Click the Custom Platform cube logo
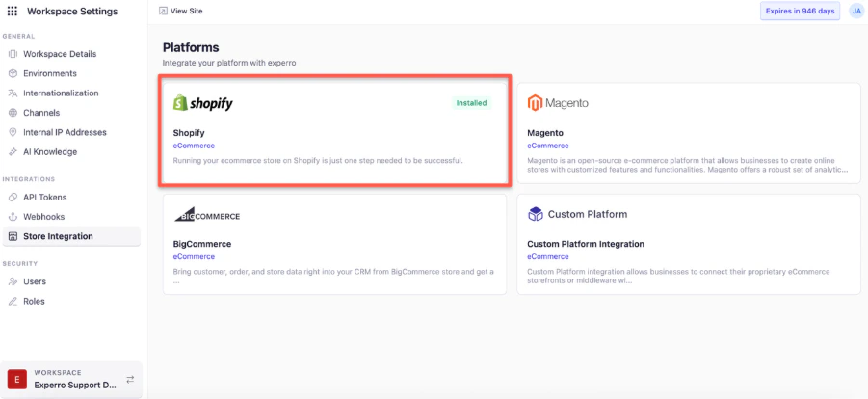This screenshot has height=399, width=868. (536, 215)
